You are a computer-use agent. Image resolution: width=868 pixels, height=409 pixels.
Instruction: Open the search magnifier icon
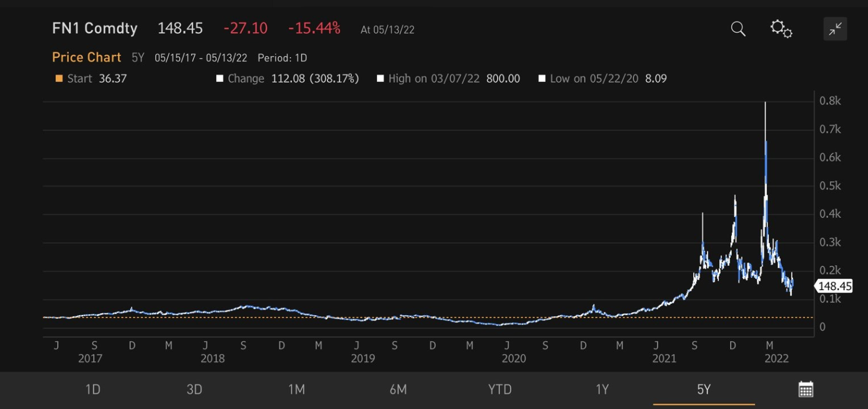click(x=738, y=29)
